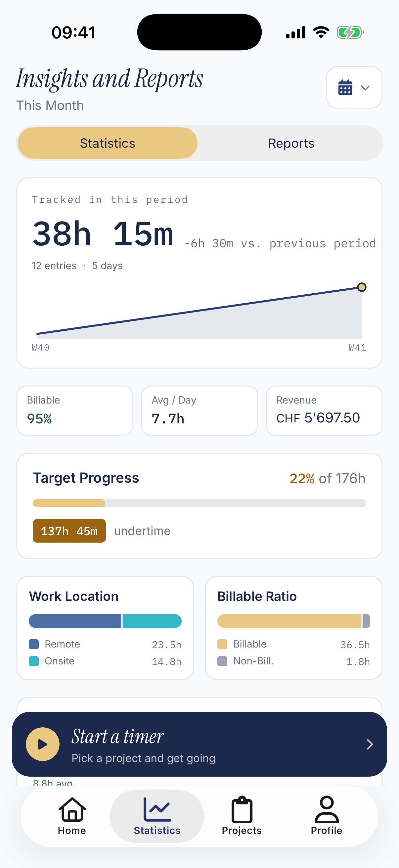The height and width of the screenshot is (868, 399).
Task: Tap the Target Progress bar
Action: click(199, 503)
